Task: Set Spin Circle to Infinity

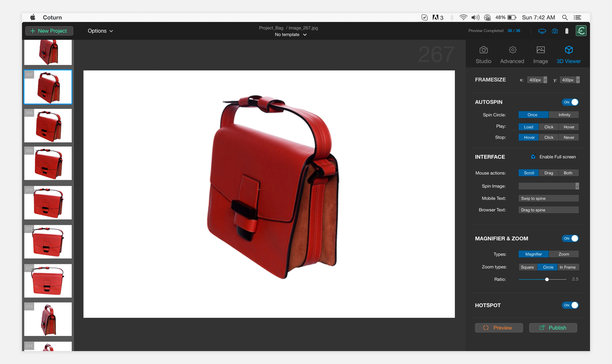Action: (x=564, y=115)
